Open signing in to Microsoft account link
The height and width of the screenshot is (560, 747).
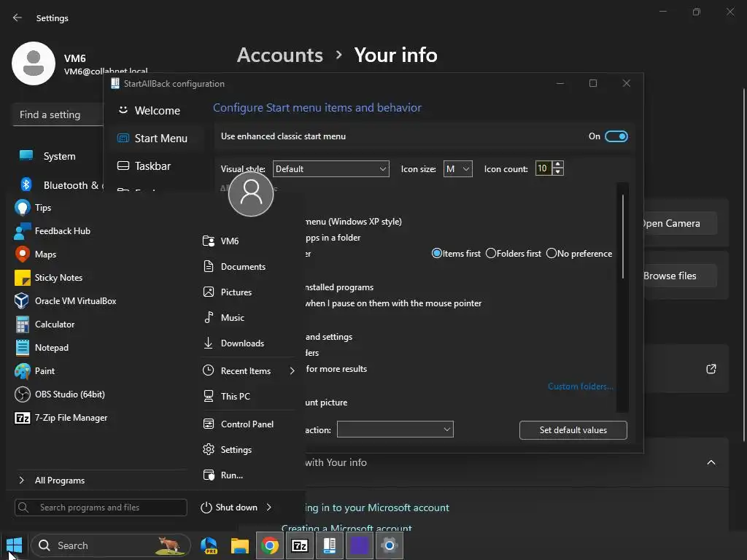pyautogui.click(x=377, y=507)
